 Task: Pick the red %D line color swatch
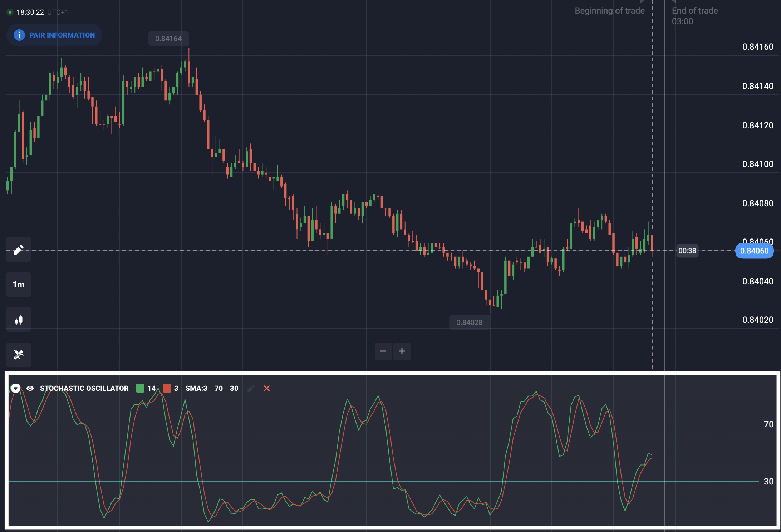point(167,388)
